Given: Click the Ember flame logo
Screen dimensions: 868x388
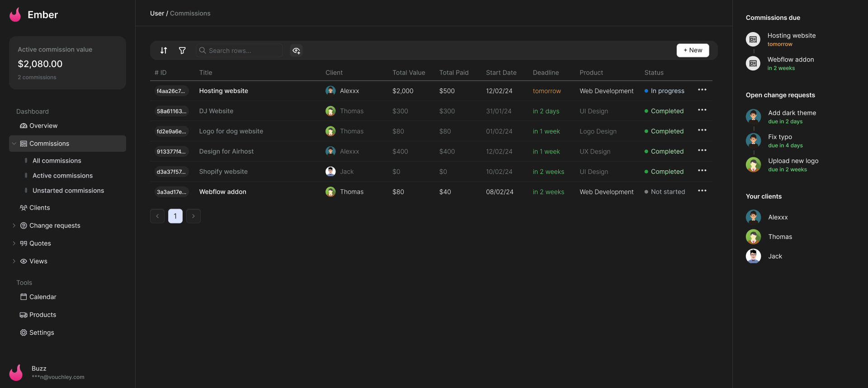Looking at the screenshot, I should point(15,14).
